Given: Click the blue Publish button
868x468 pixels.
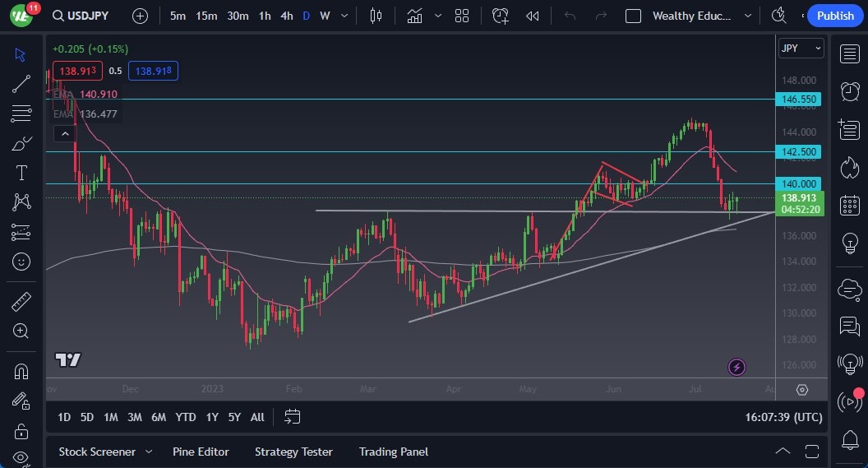Looking at the screenshot, I should click(x=835, y=16).
